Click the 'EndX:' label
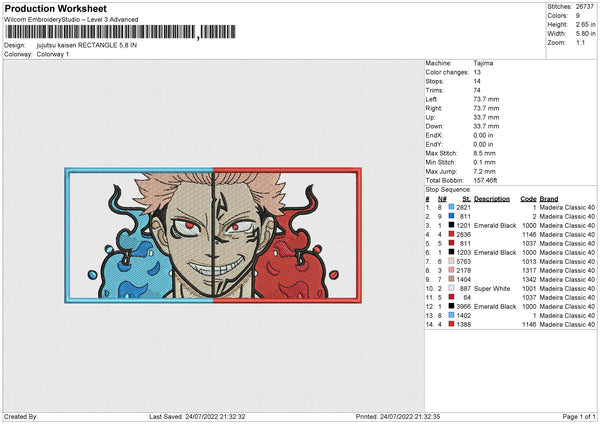 pos(434,135)
